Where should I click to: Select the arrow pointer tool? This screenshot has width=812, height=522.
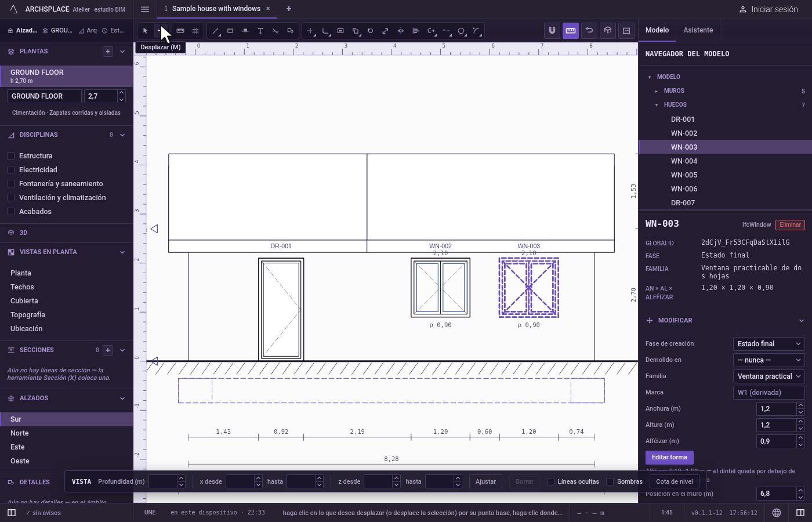pos(146,31)
